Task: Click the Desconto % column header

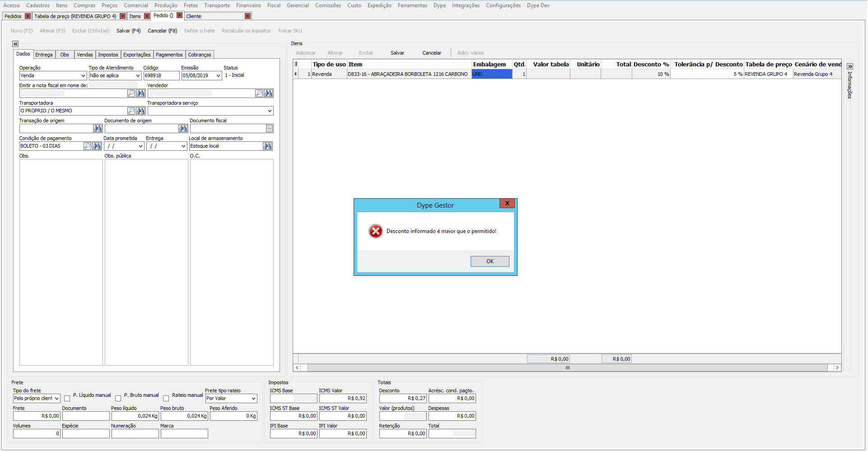Action: tap(651, 65)
